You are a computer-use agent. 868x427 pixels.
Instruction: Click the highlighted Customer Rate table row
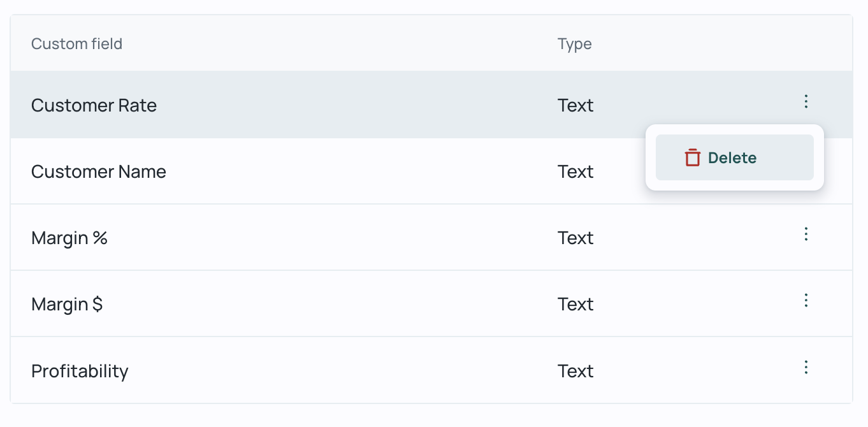pos(431,105)
